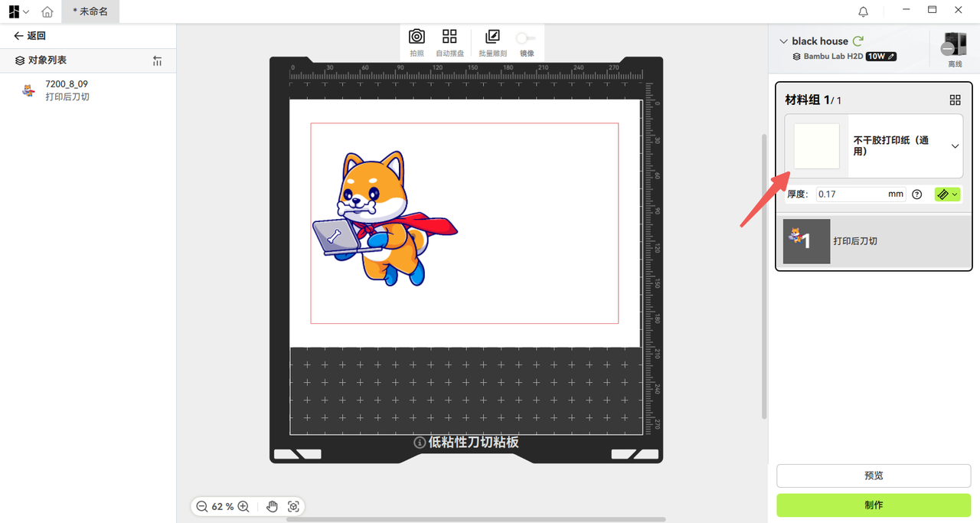980x523 pixels.
Task: Zoom in the canvas
Action: click(243, 507)
